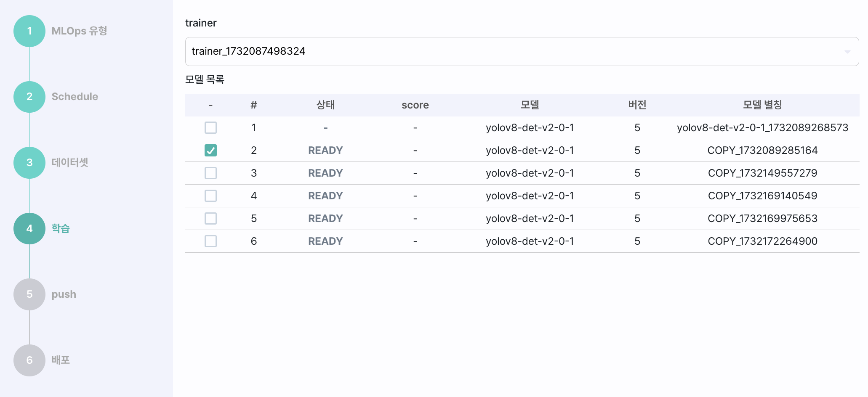The height and width of the screenshot is (397, 868).
Task: Click the 모델 별칭 column header
Action: 762,105
